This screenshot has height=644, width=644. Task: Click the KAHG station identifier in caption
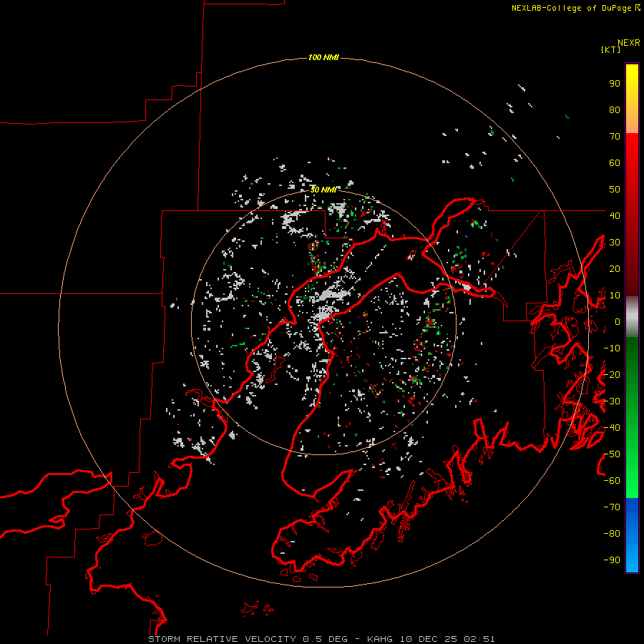(x=379, y=639)
